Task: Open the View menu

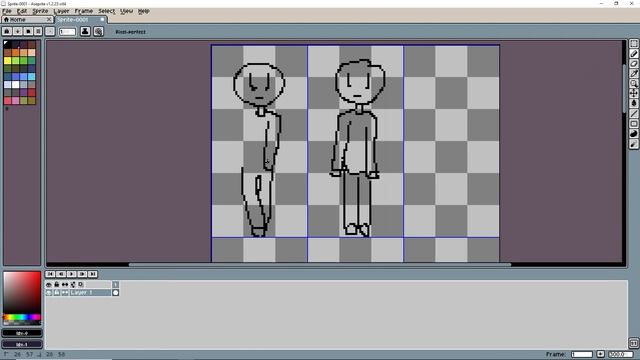Action: coord(127,11)
